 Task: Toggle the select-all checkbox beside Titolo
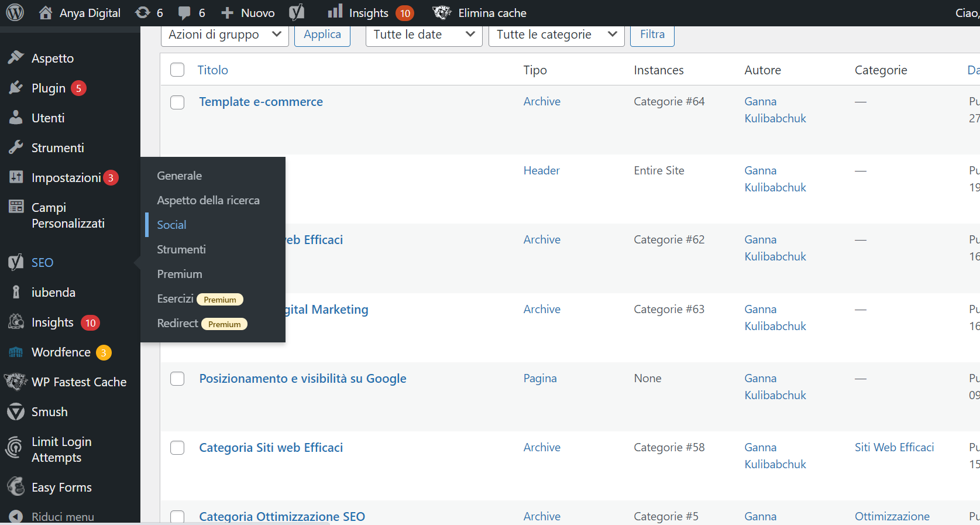click(177, 70)
